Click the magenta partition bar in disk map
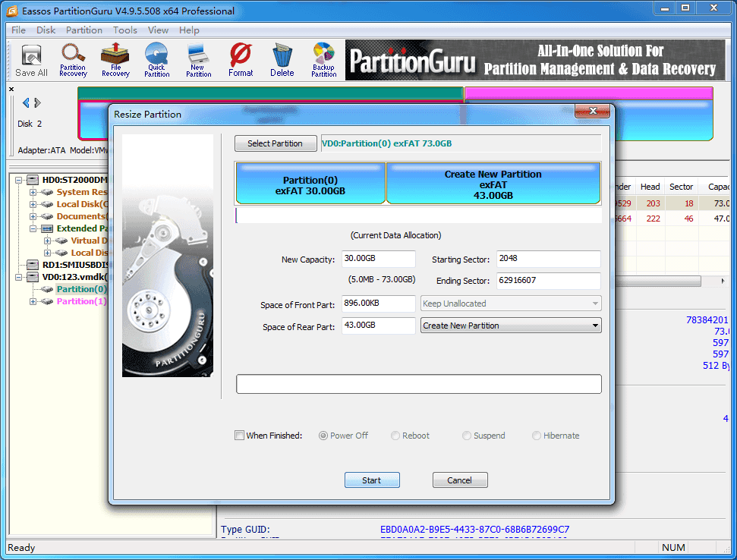Image resolution: width=737 pixels, height=560 pixels. click(x=590, y=93)
